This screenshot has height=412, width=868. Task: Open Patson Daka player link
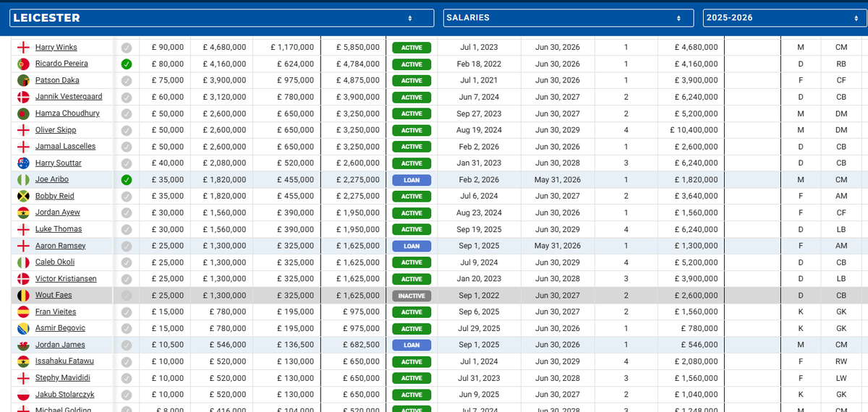click(57, 80)
